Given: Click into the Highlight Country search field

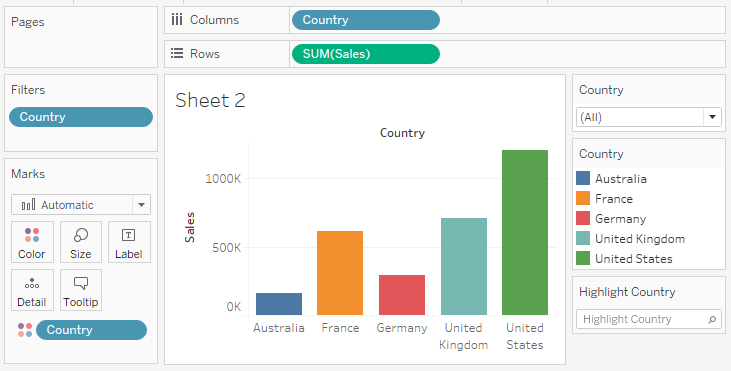Looking at the screenshot, I should [648, 319].
